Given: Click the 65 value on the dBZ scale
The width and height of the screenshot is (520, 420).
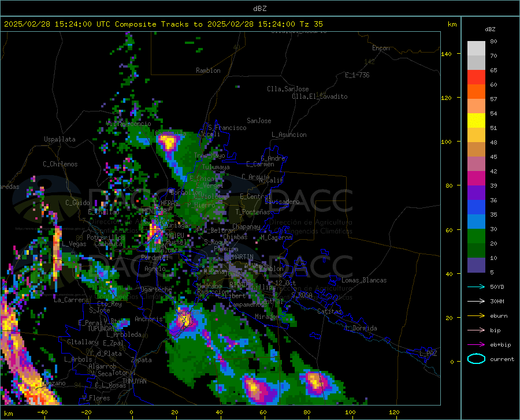Looking at the screenshot, I should 493,70.
